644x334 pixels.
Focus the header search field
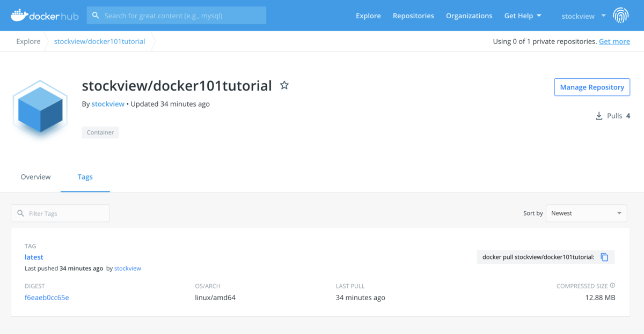tap(177, 16)
